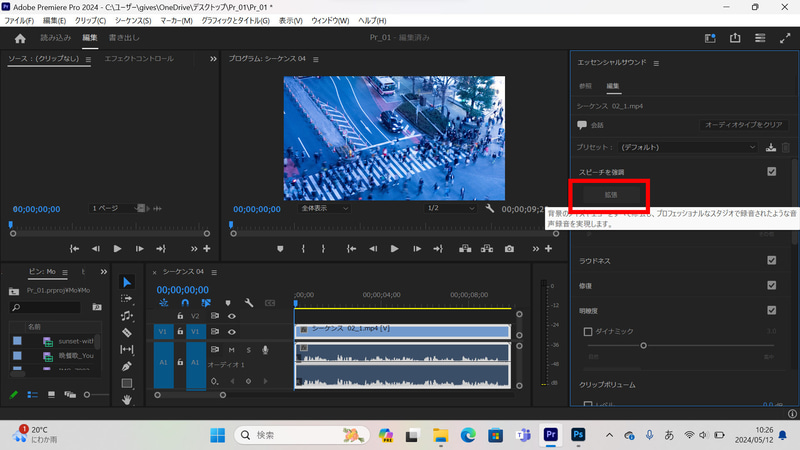The width and height of the screenshot is (800, 450).
Task: Open the シーケンス(S) menu
Action: tap(133, 20)
